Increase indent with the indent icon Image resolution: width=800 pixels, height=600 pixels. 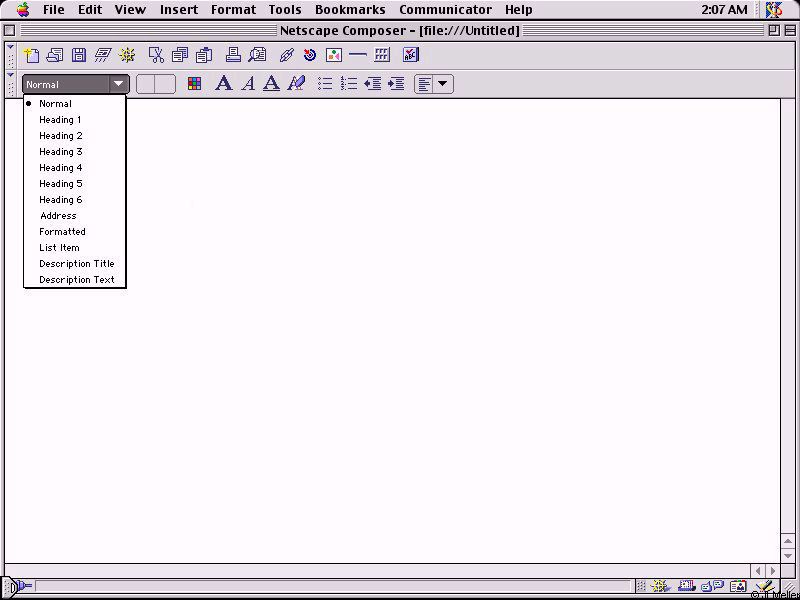point(396,84)
